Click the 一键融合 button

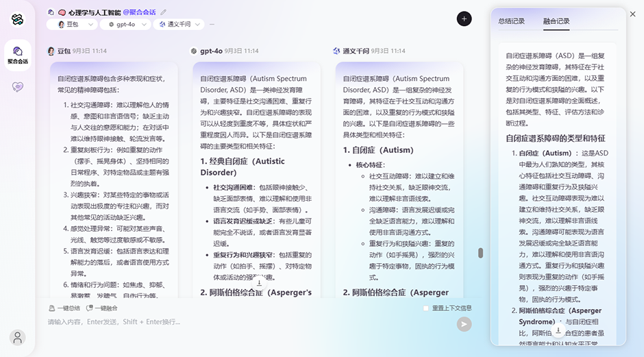click(102, 308)
